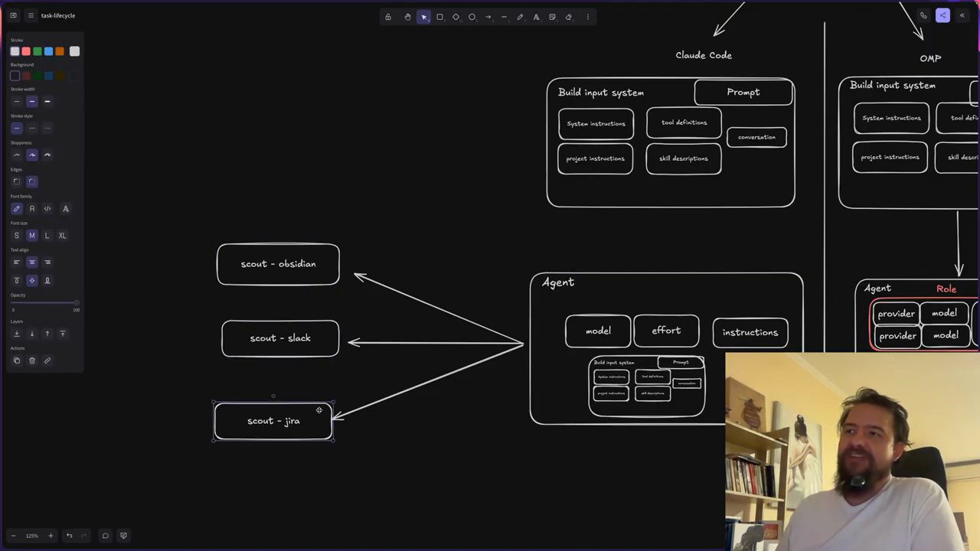Select the Diamond shape tool
This screenshot has height=551, width=980.
pos(456,17)
